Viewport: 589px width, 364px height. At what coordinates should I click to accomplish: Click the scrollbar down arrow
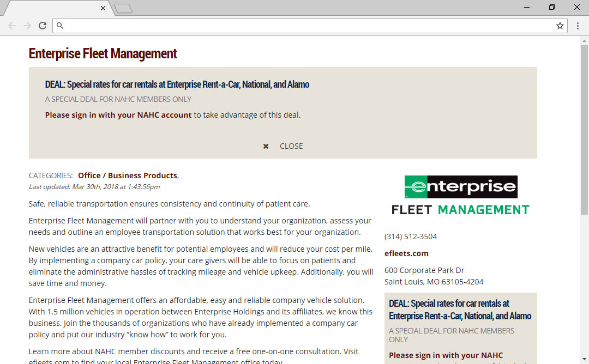[584, 359]
